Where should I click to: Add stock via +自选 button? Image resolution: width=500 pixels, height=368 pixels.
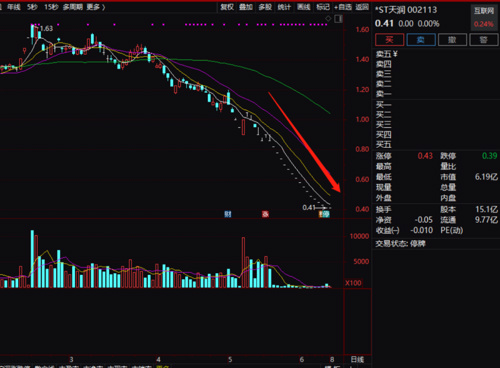pos(343,7)
